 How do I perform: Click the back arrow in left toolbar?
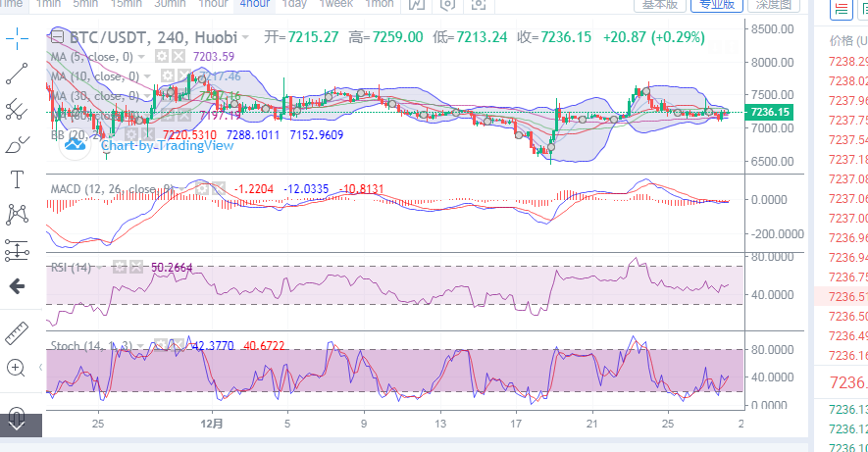pyautogui.click(x=17, y=286)
